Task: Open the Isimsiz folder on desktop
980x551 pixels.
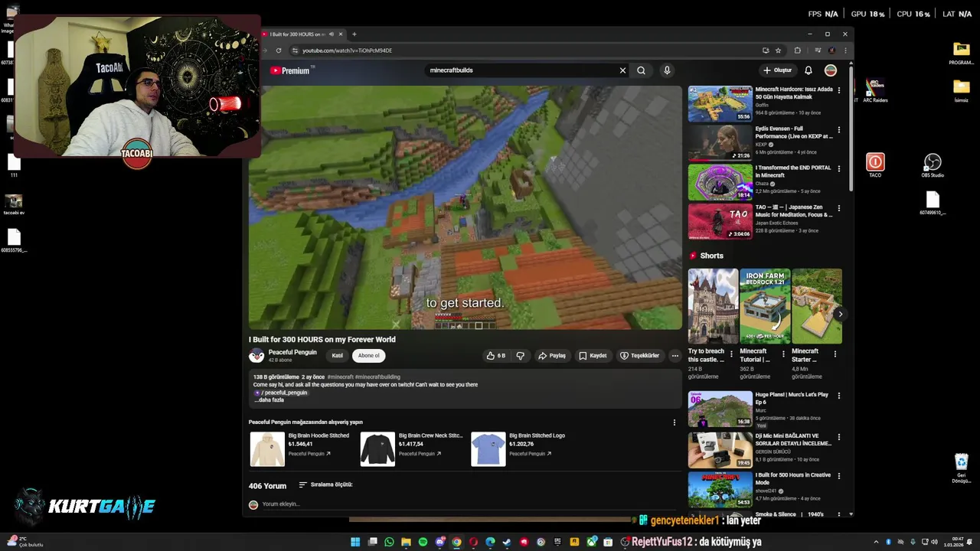Action: 962,90
